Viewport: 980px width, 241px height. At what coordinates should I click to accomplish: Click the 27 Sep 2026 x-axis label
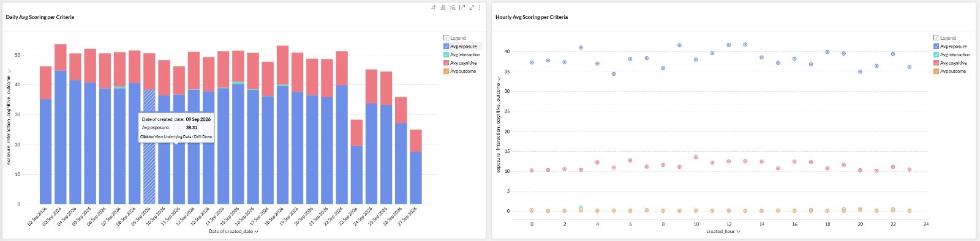click(407, 217)
